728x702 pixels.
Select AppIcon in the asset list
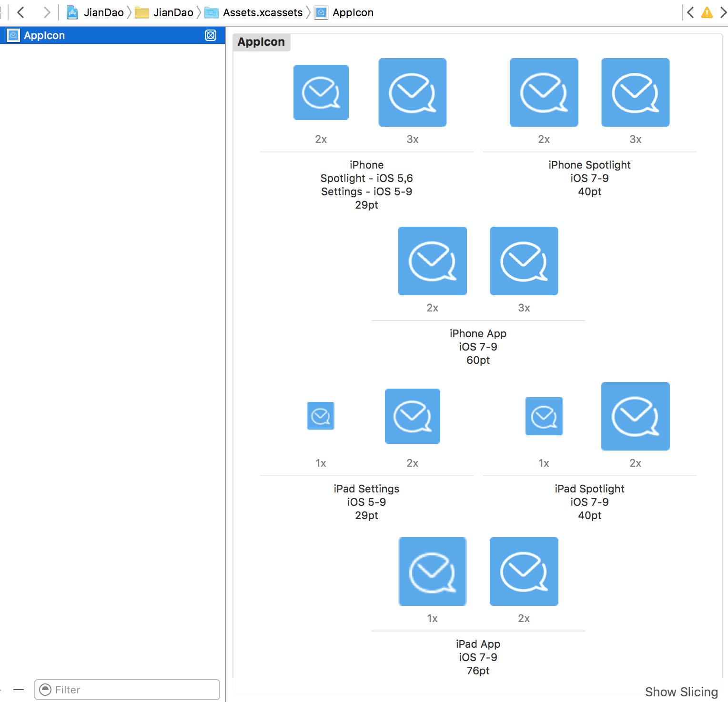pyautogui.click(x=112, y=35)
